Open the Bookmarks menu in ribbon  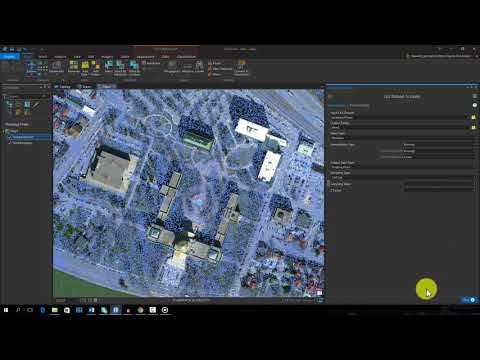tap(56, 66)
